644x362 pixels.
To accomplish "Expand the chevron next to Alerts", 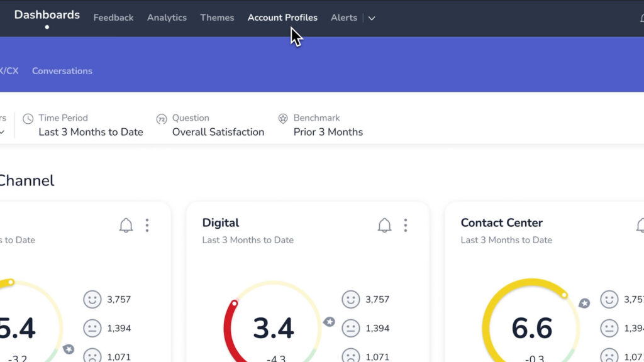I will (371, 18).
